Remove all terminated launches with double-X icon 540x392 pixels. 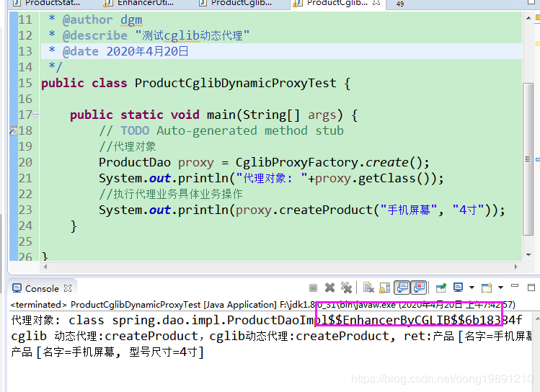click(x=346, y=288)
